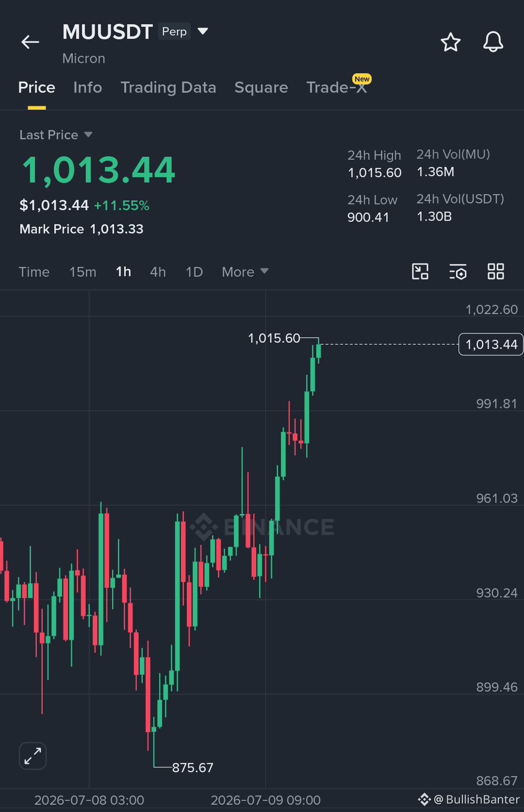Expand the chart to fullscreen
The height and width of the screenshot is (812, 524).
point(33,756)
